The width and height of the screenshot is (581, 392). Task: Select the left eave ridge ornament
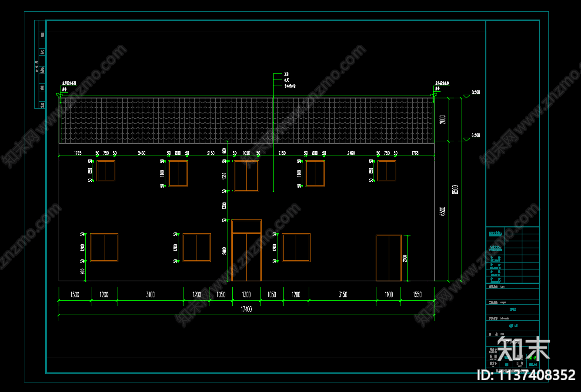pyautogui.click(x=59, y=94)
